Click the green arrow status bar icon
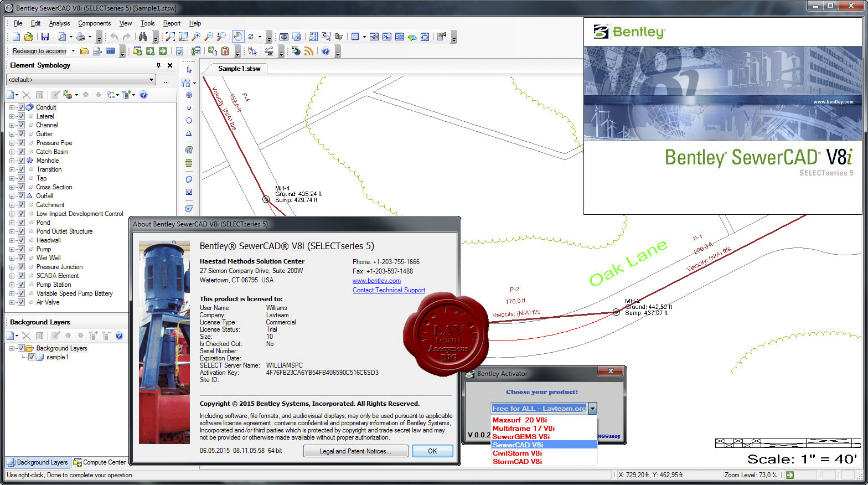 click(x=790, y=475)
